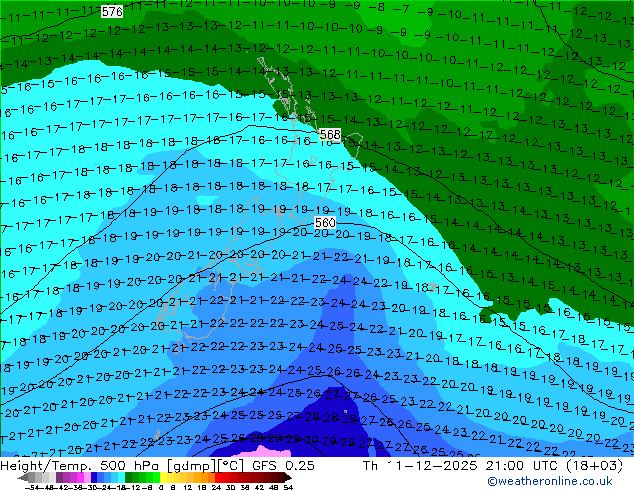Click the gray left arrow of color scale
This screenshot has height=490, width=634.
tap(23, 478)
